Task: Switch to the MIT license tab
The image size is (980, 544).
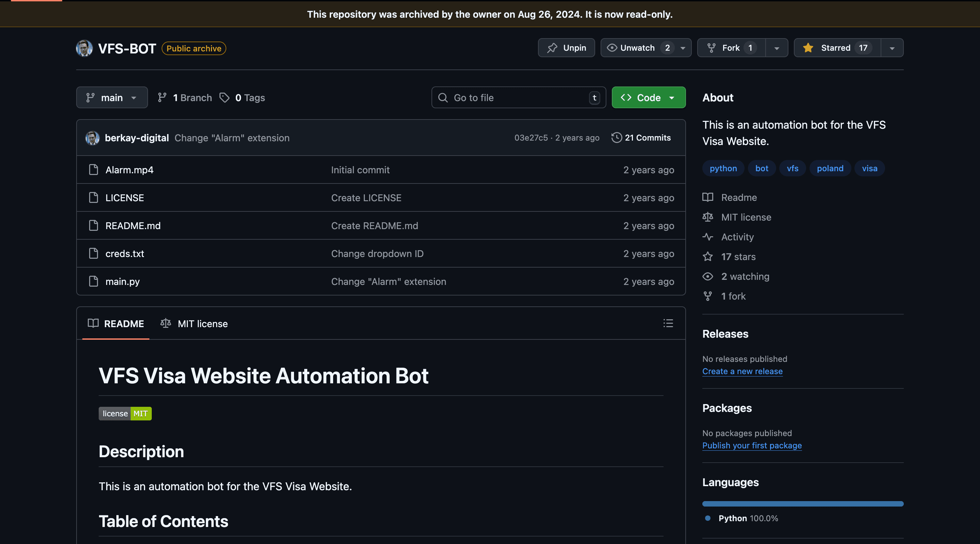Action: click(195, 324)
